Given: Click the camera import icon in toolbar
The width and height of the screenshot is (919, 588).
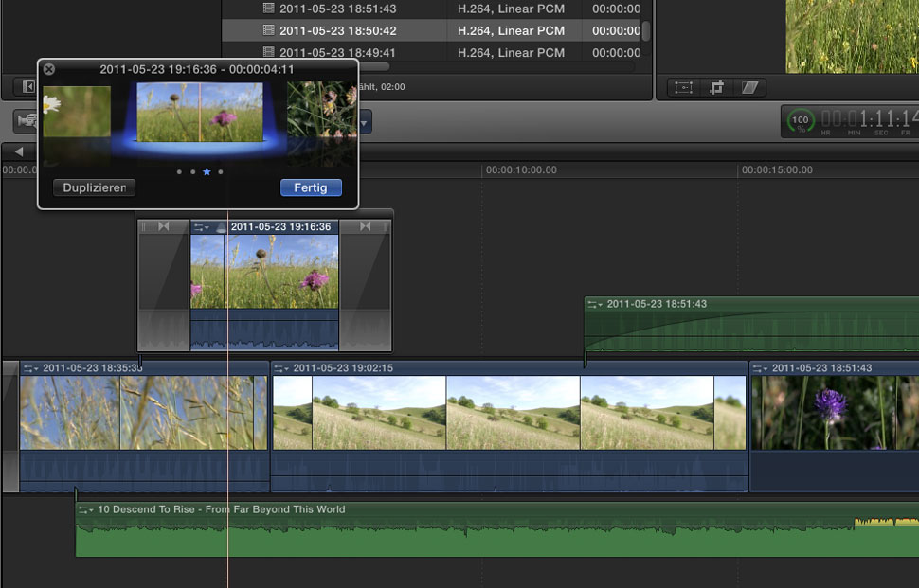Looking at the screenshot, I should 26,121.
